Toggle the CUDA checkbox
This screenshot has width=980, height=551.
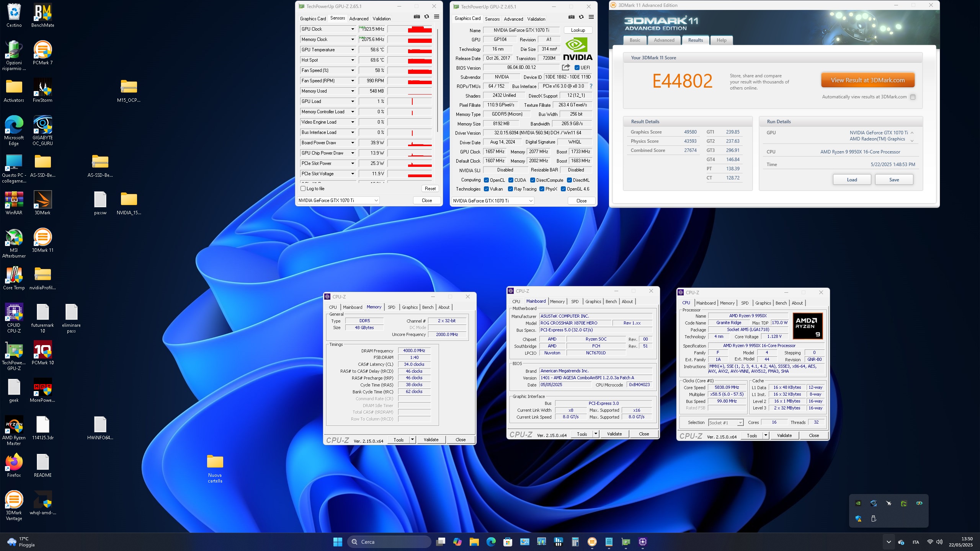pos(511,180)
